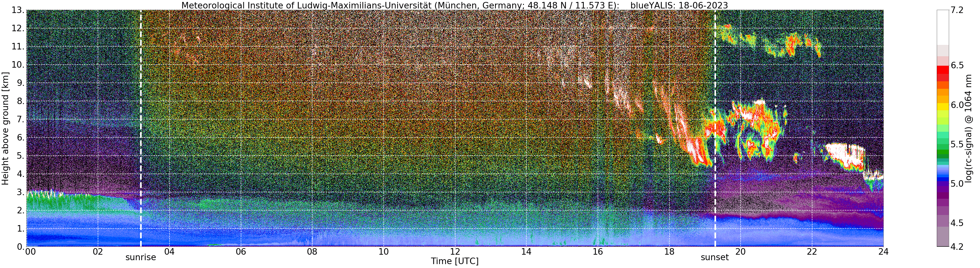Click the '14' time tick label

526,252
